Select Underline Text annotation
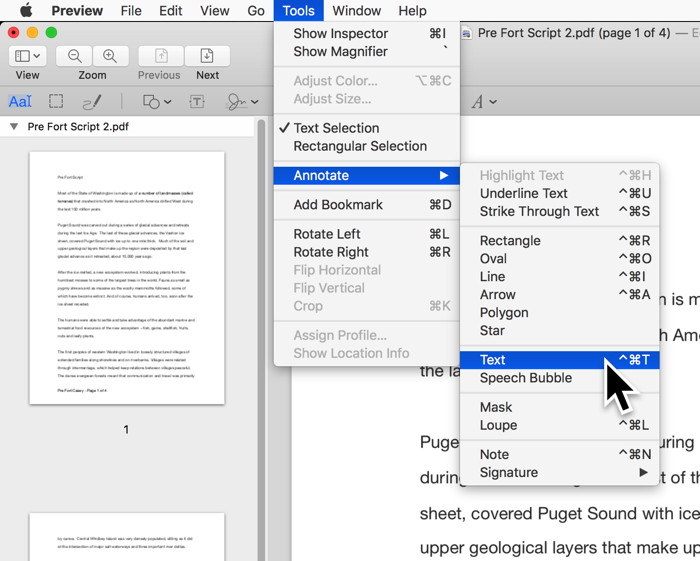 559,193
